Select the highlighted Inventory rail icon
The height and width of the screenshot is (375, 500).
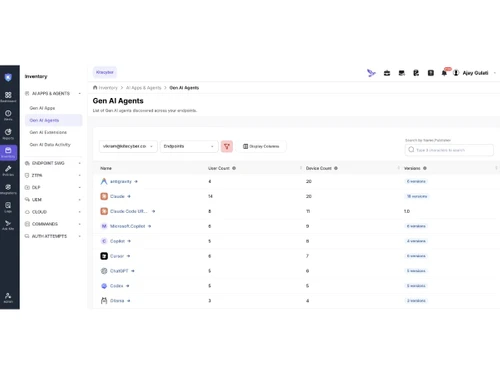point(8,152)
